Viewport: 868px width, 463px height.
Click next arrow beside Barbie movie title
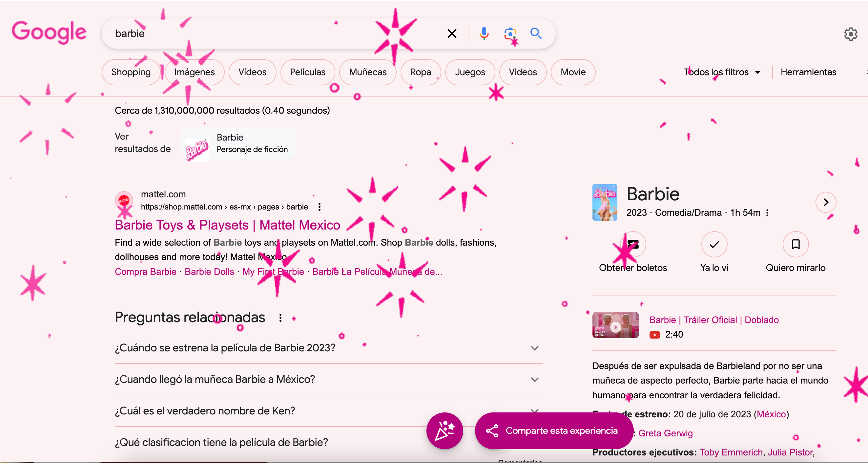[826, 202]
